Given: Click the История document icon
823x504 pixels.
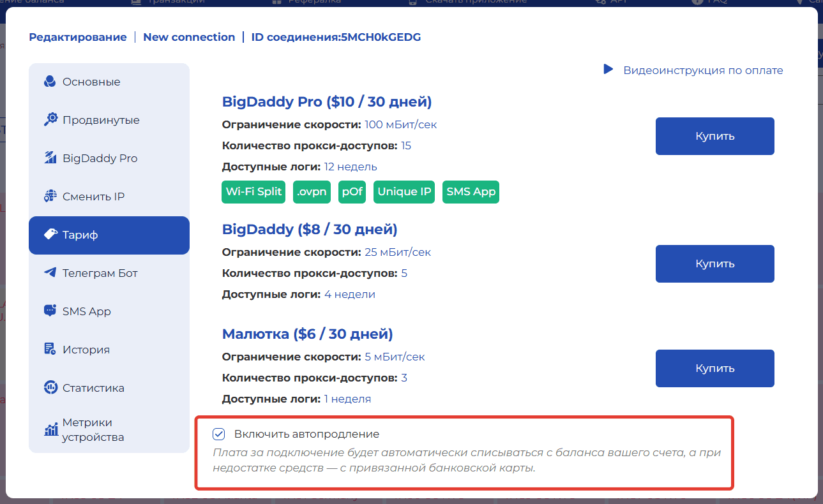Looking at the screenshot, I should (50, 349).
